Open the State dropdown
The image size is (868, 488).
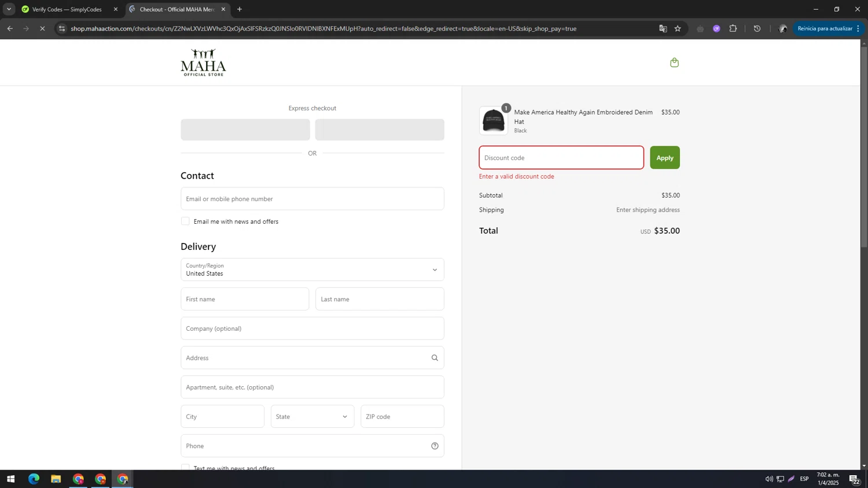(312, 416)
